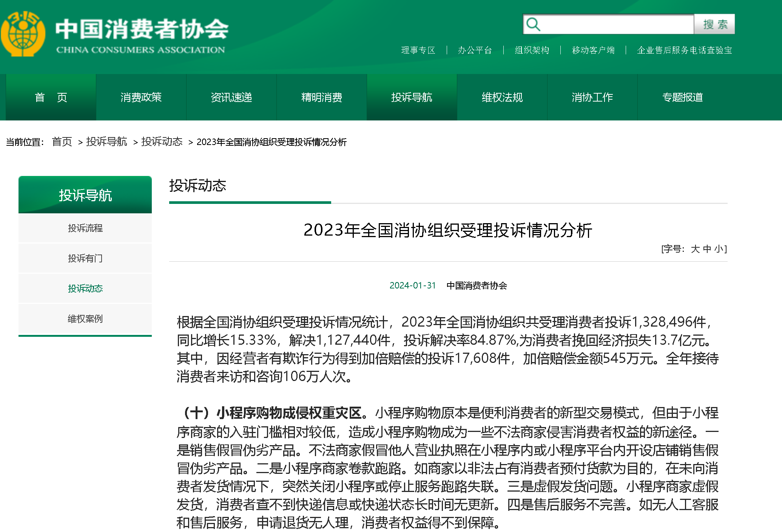
Task: Click CHINA CONSUMERS ASSOCIATION subtitle text
Action: click(x=140, y=50)
